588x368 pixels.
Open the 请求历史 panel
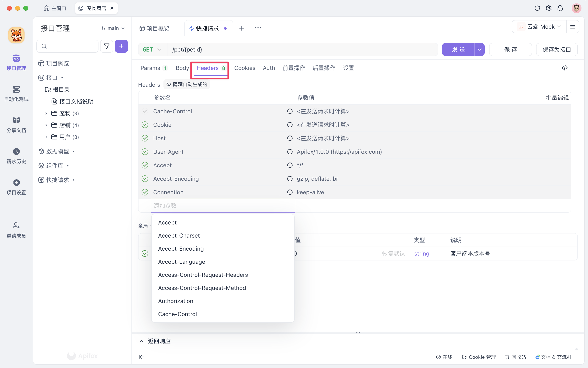coord(16,155)
